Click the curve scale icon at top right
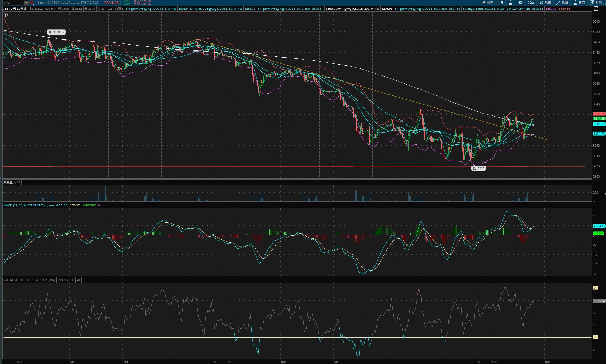The image size is (606, 364). 596,9
